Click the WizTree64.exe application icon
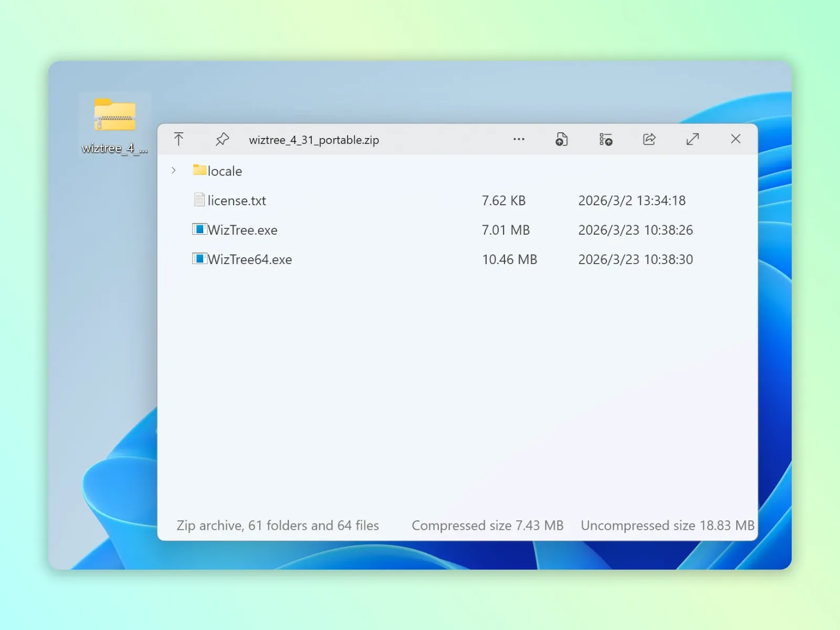 [199, 258]
